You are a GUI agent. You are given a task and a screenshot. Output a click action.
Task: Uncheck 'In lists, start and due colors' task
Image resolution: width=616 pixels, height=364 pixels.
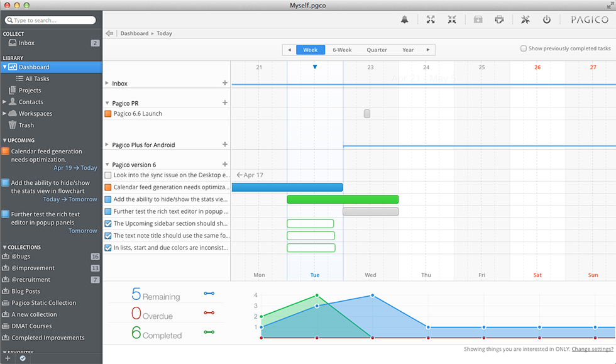point(108,248)
